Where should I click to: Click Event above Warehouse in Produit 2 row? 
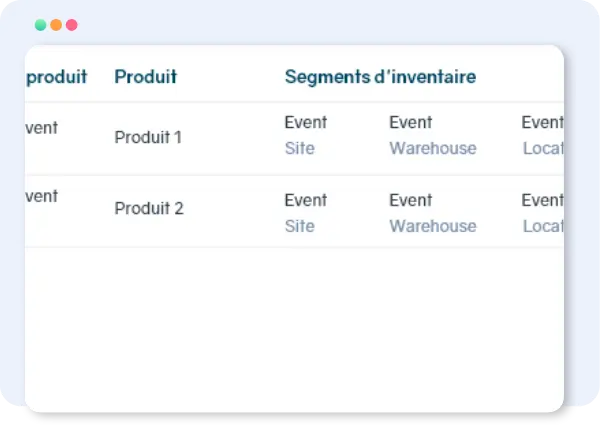pos(410,200)
